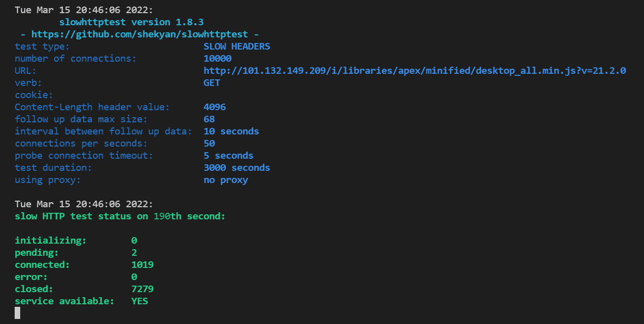Click the closed count 7279
This screenshot has width=644, height=324.
pos(142,289)
